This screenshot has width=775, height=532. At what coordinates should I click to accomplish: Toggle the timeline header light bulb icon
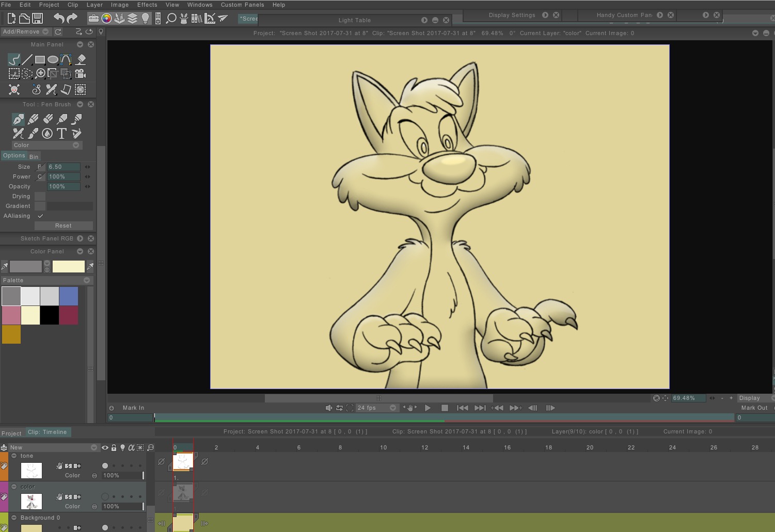[122, 447]
